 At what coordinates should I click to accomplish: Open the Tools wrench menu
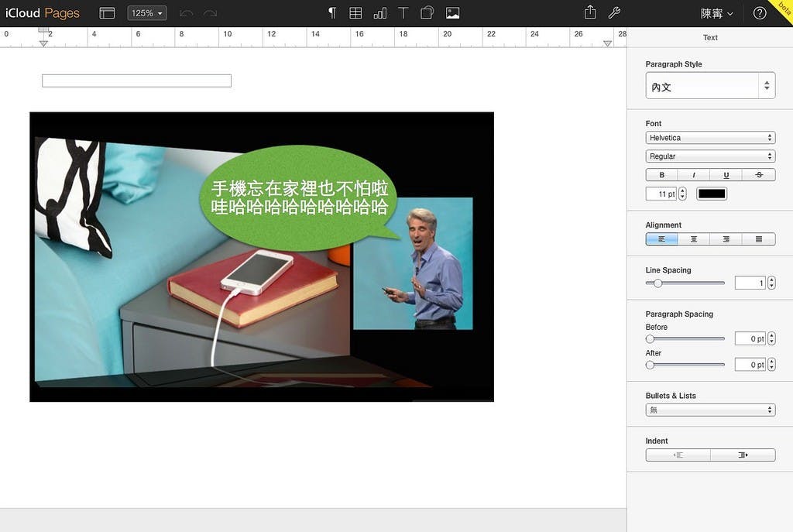click(x=614, y=12)
